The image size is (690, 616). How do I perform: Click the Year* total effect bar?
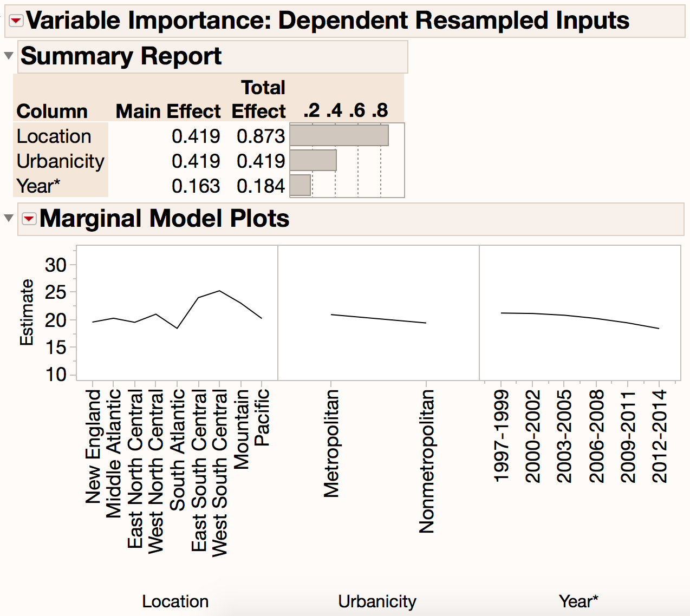click(300, 185)
